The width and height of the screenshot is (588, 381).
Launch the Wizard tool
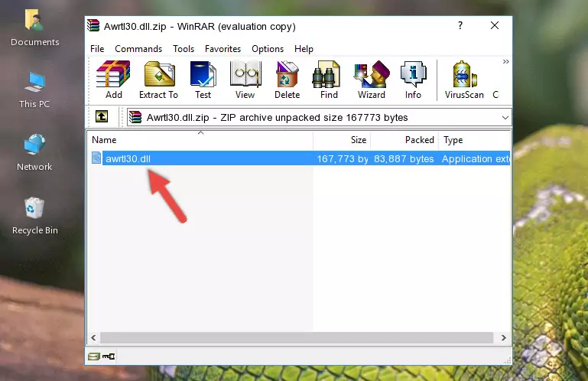click(372, 80)
